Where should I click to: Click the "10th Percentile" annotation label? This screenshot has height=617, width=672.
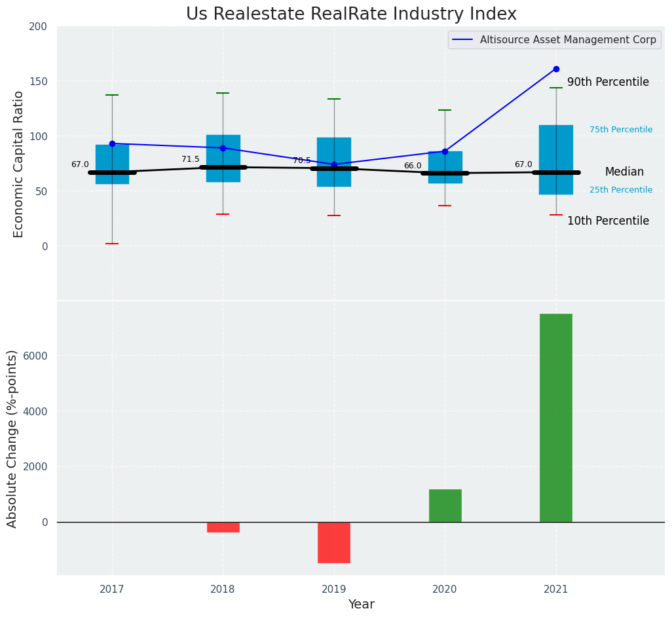pyautogui.click(x=608, y=221)
